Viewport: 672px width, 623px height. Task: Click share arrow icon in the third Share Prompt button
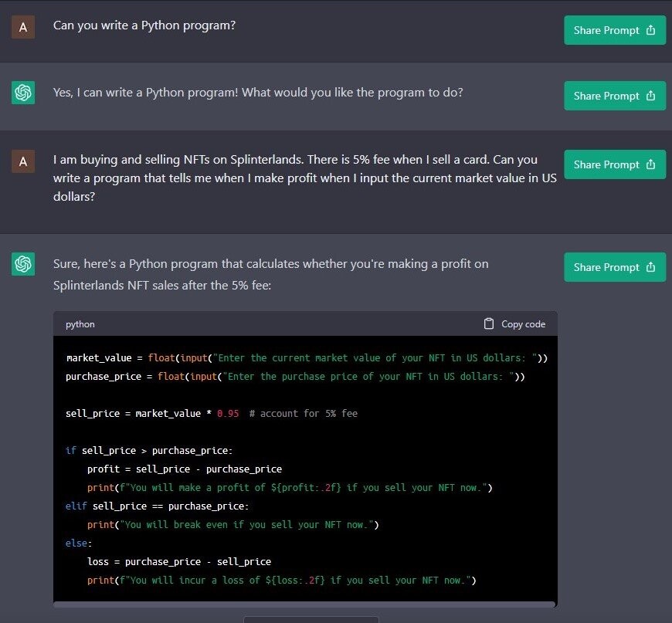[650, 164]
